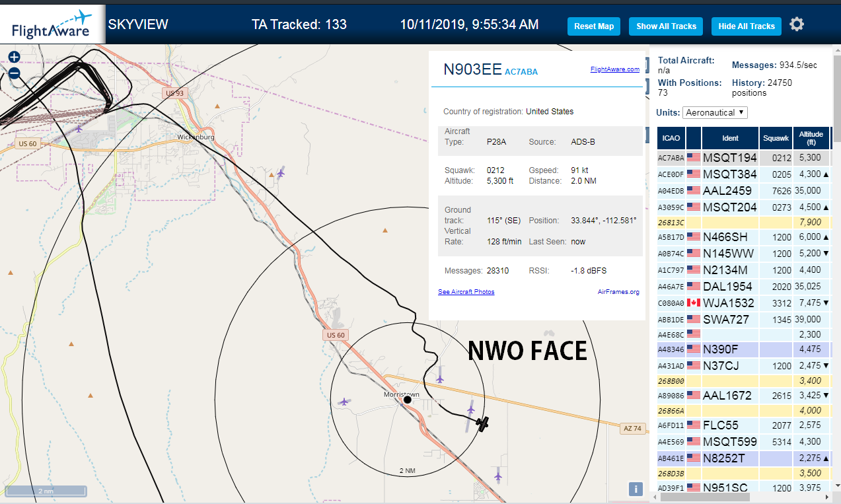This screenshot has width=841, height=504.
Task: Open the See Aircraft Photos link
Action: (466, 292)
